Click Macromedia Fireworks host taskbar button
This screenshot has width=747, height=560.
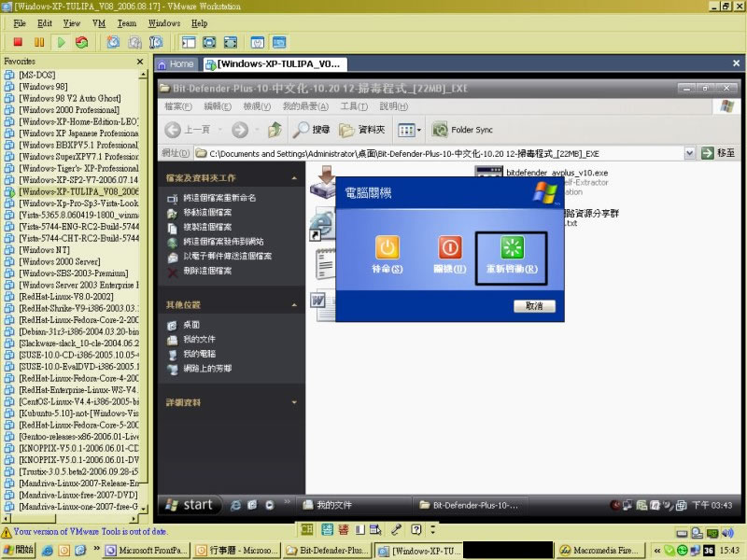(x=601, y=551)
